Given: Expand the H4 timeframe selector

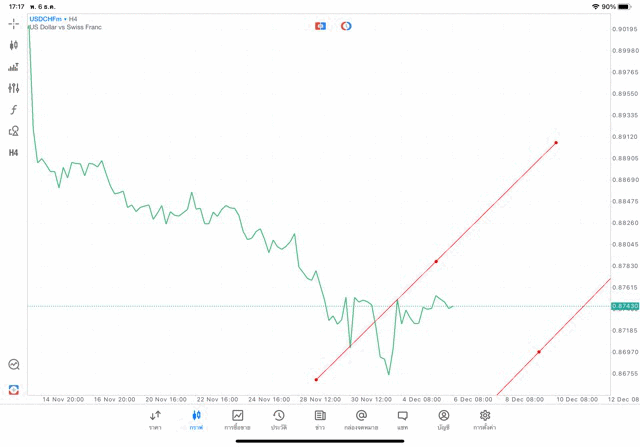Looking at the screenshot, I should (x=14, y=153).
